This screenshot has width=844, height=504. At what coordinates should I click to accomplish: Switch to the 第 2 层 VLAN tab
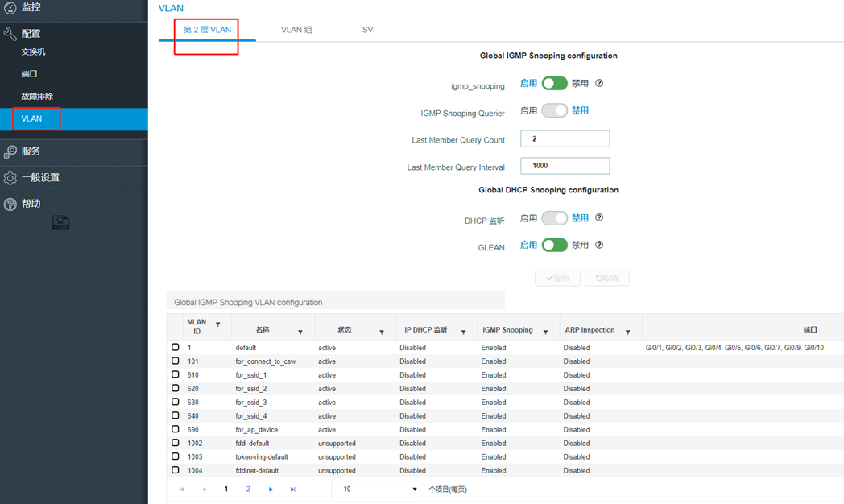207,30
